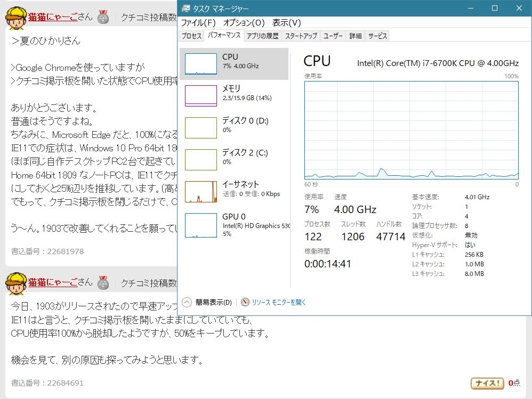532x399 pixels.
Task: Switch to the パフォーマンス tab
Action: 224,35
